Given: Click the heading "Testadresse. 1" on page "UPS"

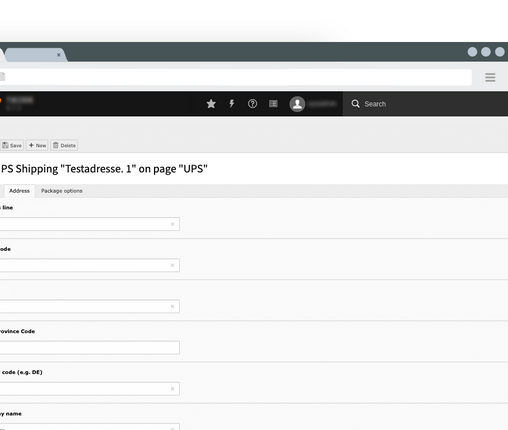Looking at the screenshot, I should coord(104,169).
